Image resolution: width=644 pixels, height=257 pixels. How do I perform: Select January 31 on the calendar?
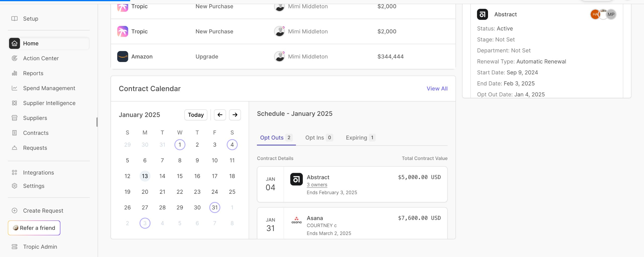(x=215, y=207)
